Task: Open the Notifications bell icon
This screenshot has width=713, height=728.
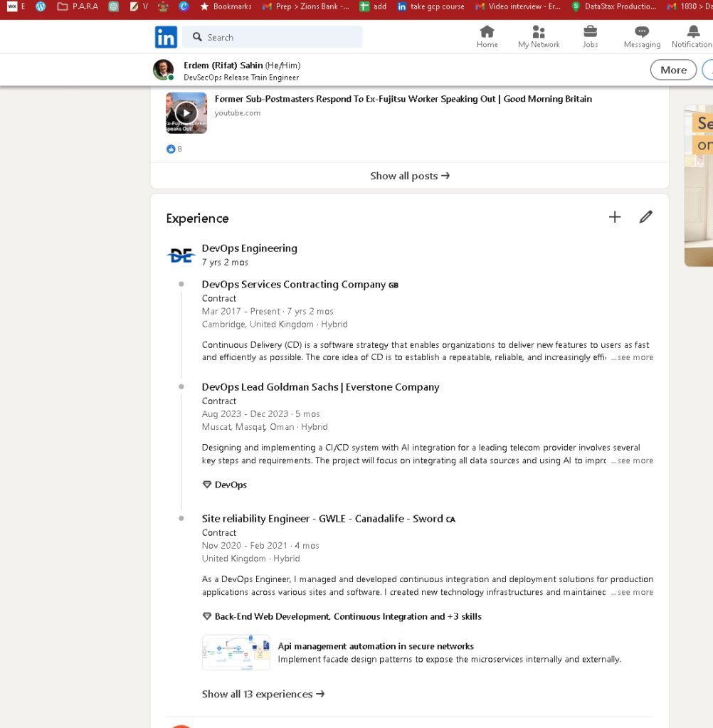Action: coord(693,32)
